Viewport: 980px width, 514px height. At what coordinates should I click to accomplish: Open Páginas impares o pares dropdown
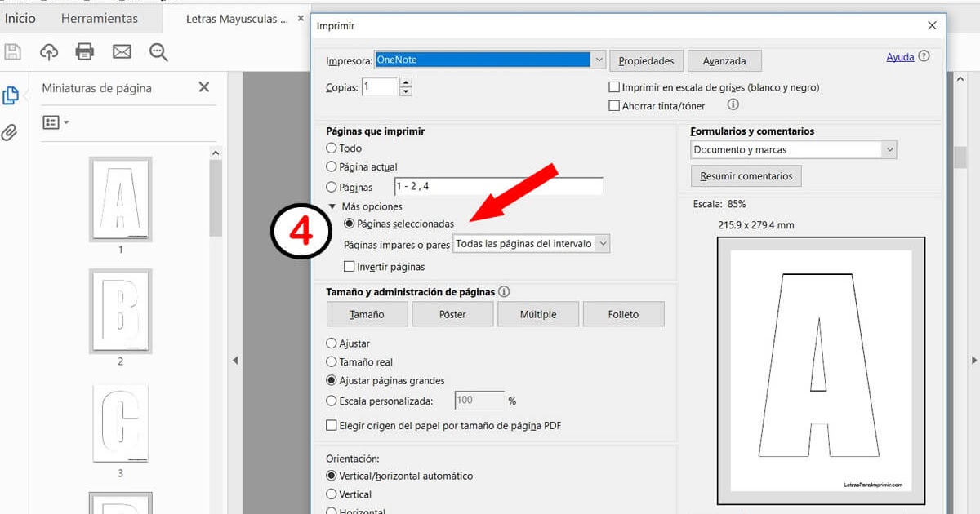[532, 243]
